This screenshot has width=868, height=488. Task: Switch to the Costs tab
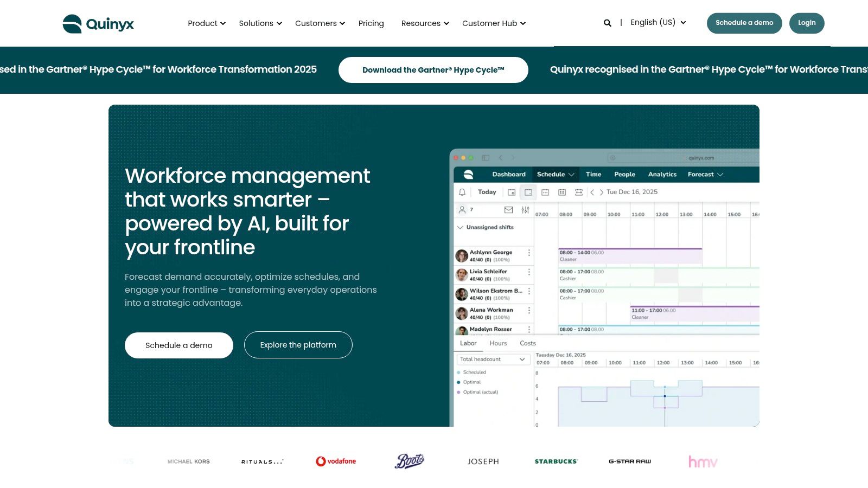(x=528, y=343)
